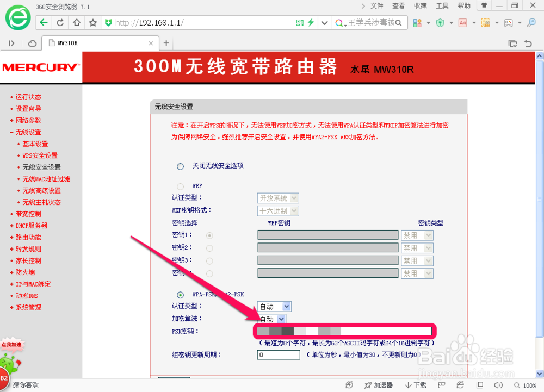Open the extensions grid icon
The image size is (544, 392).
417,23
